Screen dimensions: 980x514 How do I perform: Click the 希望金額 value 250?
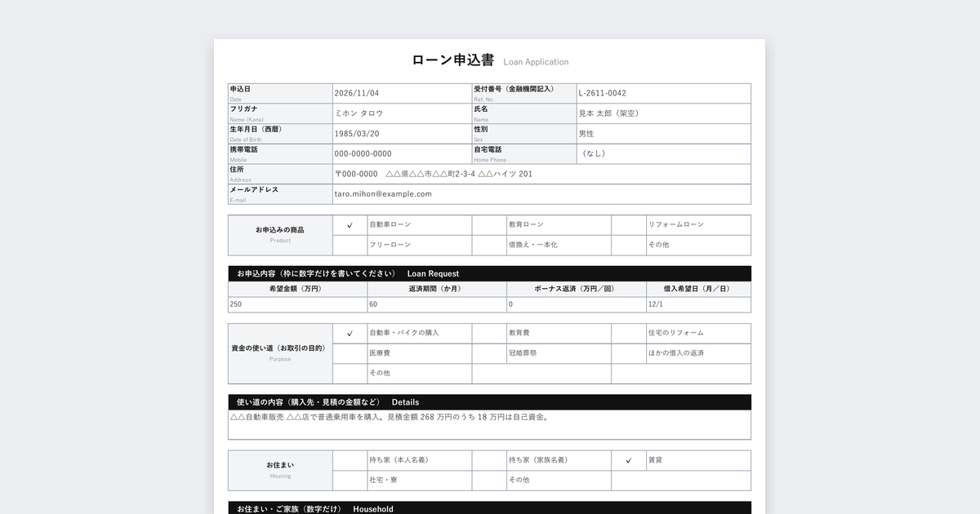pyautogui.click(x=298, y=304)
